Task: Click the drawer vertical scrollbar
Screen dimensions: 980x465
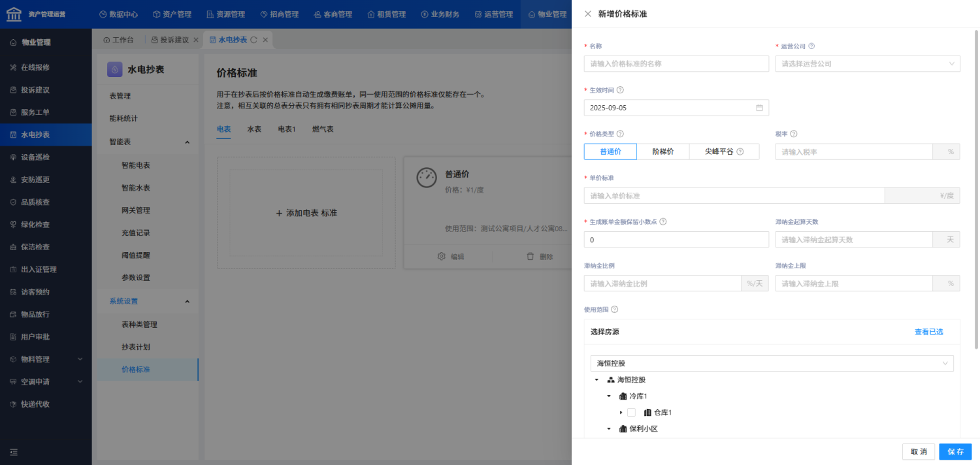Action: 977,189
